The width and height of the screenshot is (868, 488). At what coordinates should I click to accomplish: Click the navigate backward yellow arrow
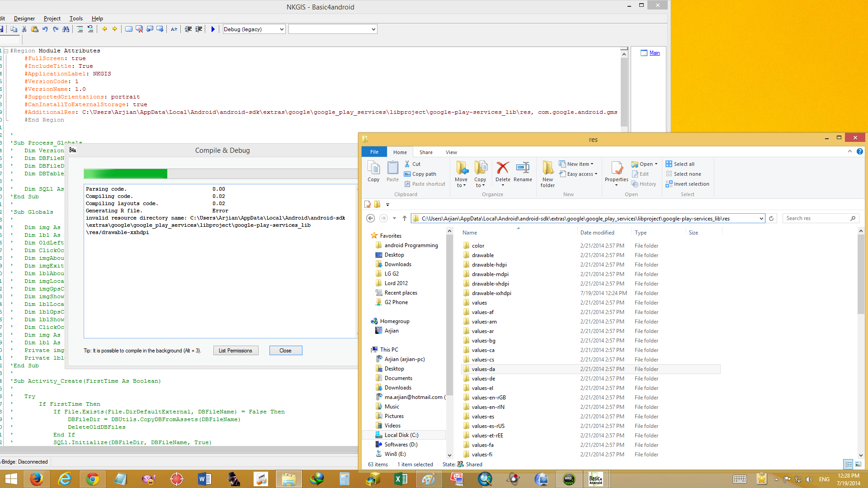(x=104, y=29)
